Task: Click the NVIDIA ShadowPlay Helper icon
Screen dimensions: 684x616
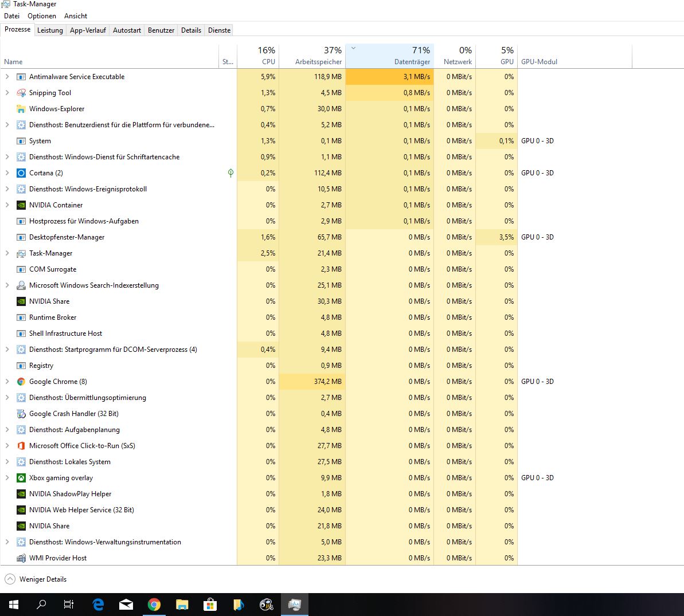Action: coord(21,494)
